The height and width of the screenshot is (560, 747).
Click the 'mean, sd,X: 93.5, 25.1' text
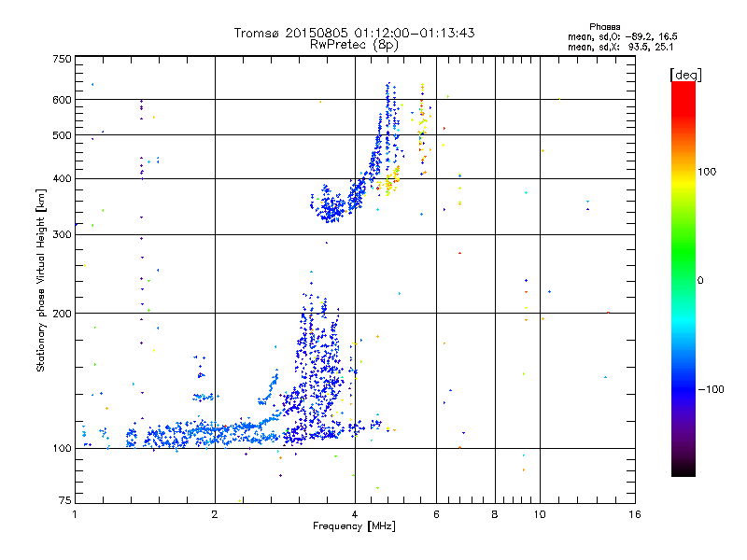(620, 48)
